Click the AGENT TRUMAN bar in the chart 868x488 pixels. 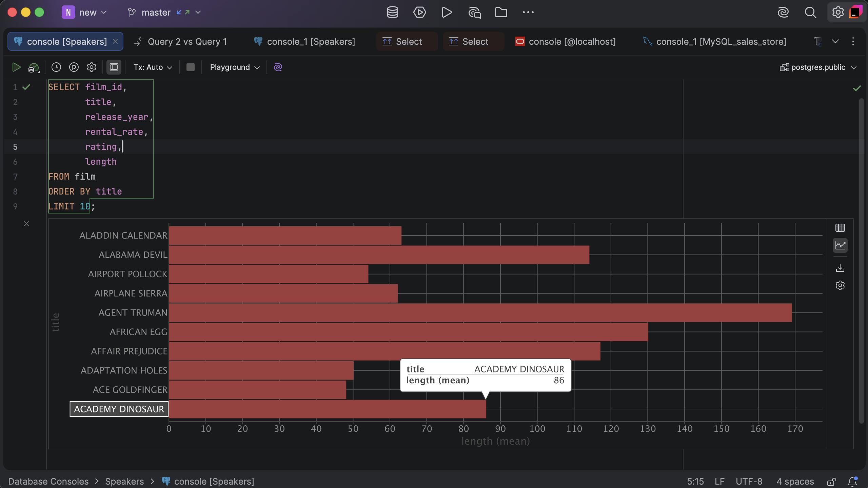click(480, 312)
